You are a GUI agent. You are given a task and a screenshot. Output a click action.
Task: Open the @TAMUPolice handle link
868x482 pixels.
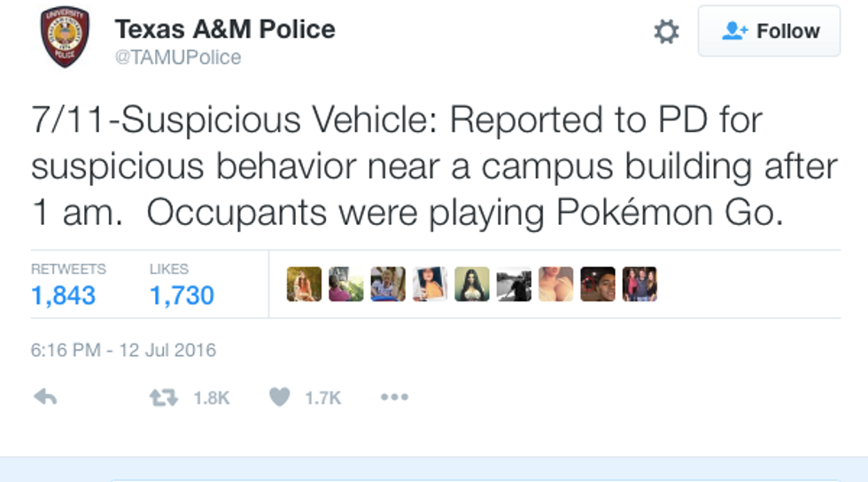coord(177,58)
